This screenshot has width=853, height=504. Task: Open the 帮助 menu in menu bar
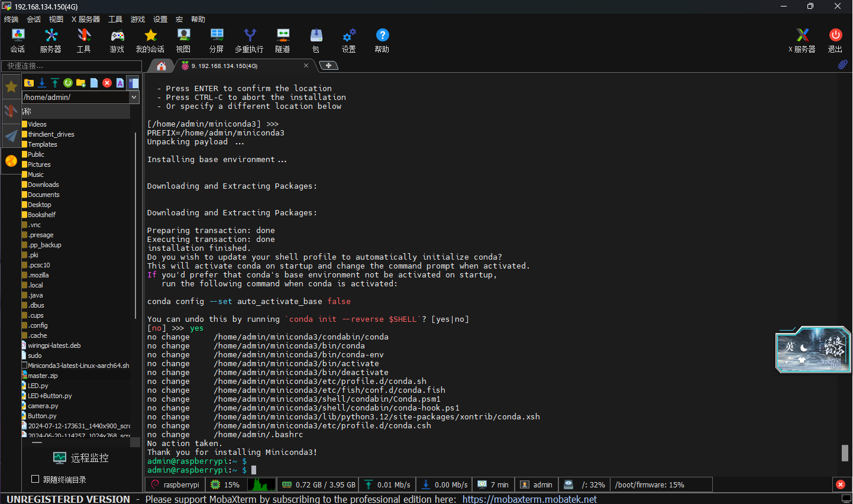[x=198, y=20]
